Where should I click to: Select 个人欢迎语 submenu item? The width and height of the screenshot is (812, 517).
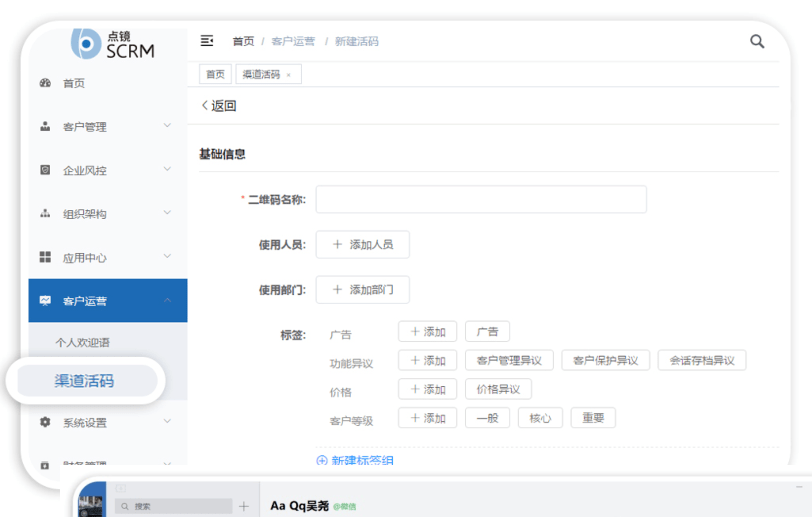tap(83, 342)
